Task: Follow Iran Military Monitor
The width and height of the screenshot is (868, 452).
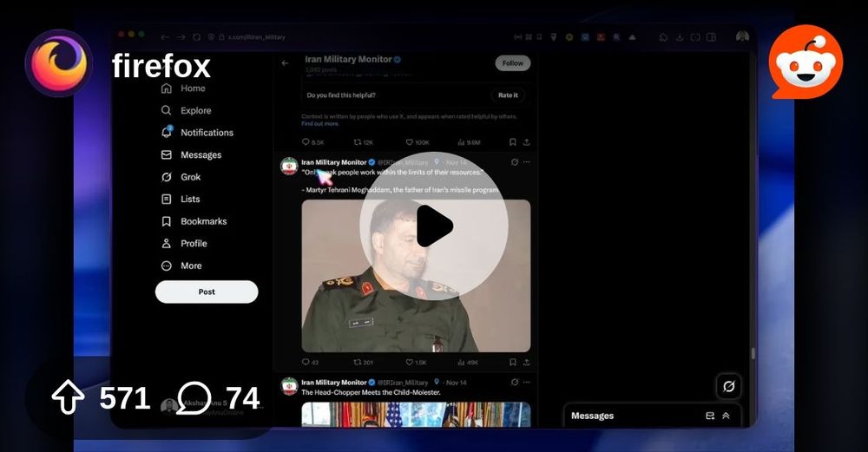Action: (x=513, y=63)
